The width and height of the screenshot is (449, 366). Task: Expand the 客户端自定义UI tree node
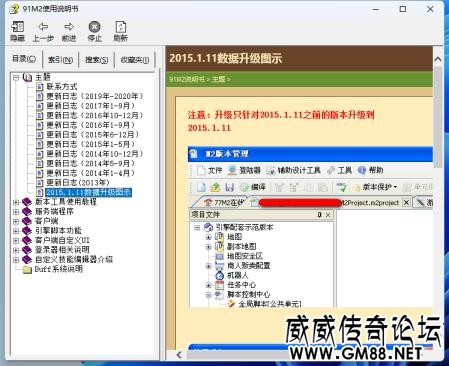coord(16,240)
